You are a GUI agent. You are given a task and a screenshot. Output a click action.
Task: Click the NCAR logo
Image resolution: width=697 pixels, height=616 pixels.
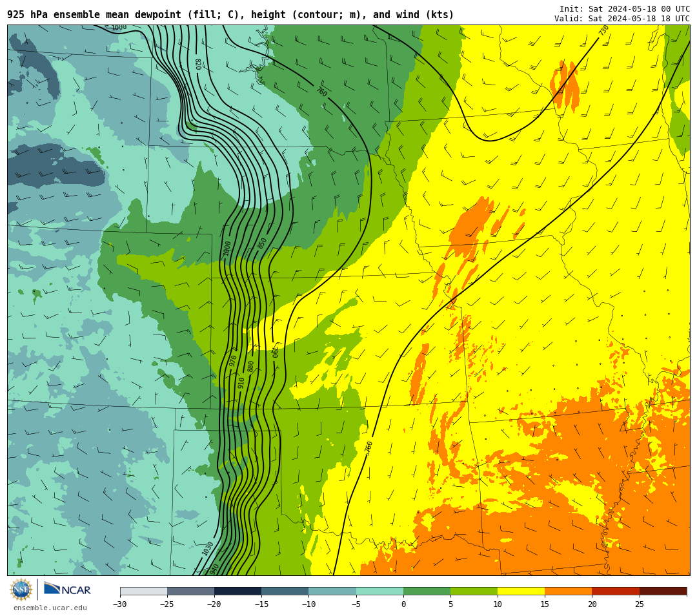click(x=67, y=590)
